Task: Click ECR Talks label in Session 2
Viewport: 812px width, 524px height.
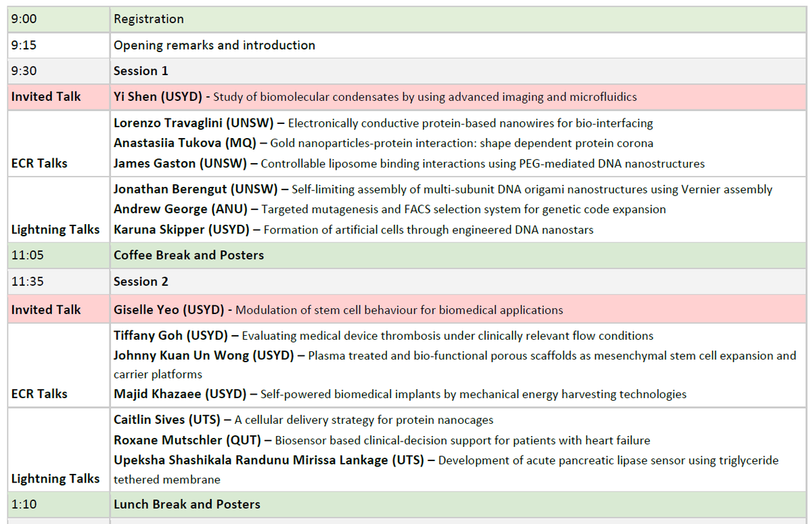Action: point(39,394)
